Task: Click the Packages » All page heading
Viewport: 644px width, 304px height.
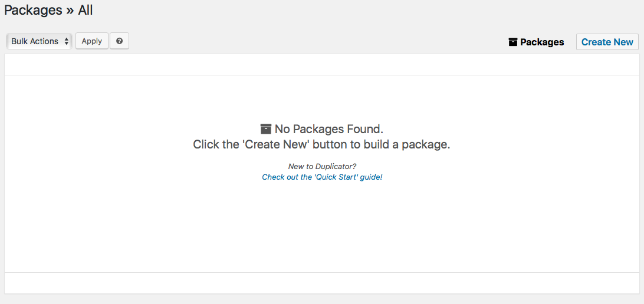Action: [48, 10]
